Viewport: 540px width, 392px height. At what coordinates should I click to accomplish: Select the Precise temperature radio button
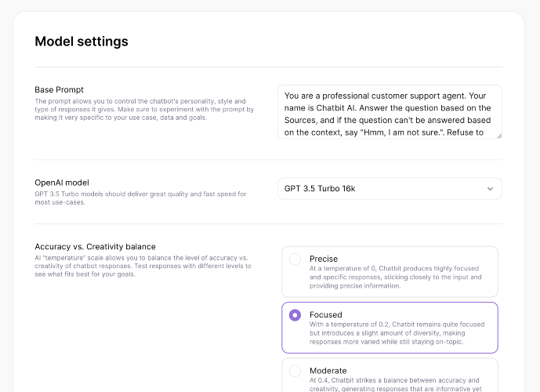point(295,259)
